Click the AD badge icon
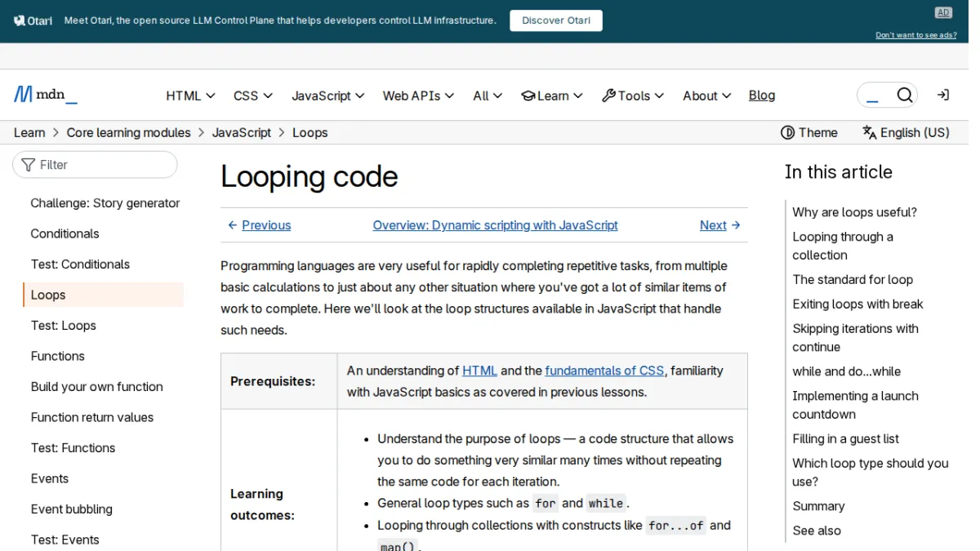Viewport: 980px width, 551px height. [x=943, y=12]
